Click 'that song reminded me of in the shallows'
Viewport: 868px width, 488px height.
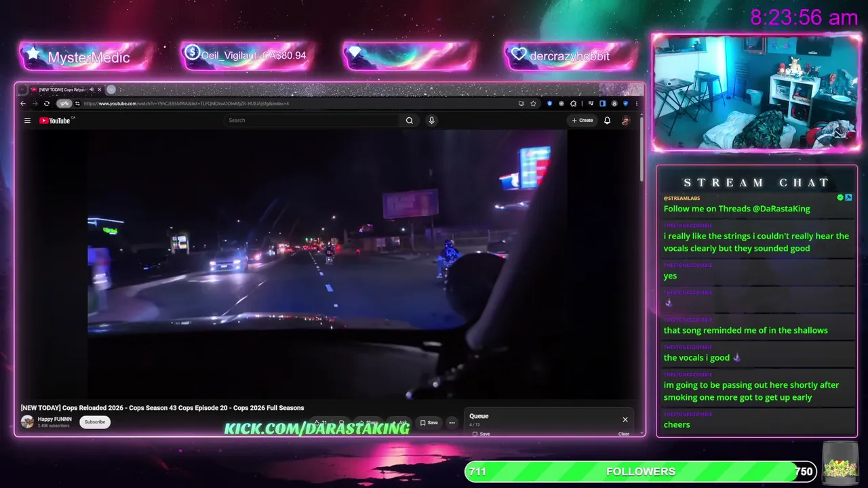(746, 330)
